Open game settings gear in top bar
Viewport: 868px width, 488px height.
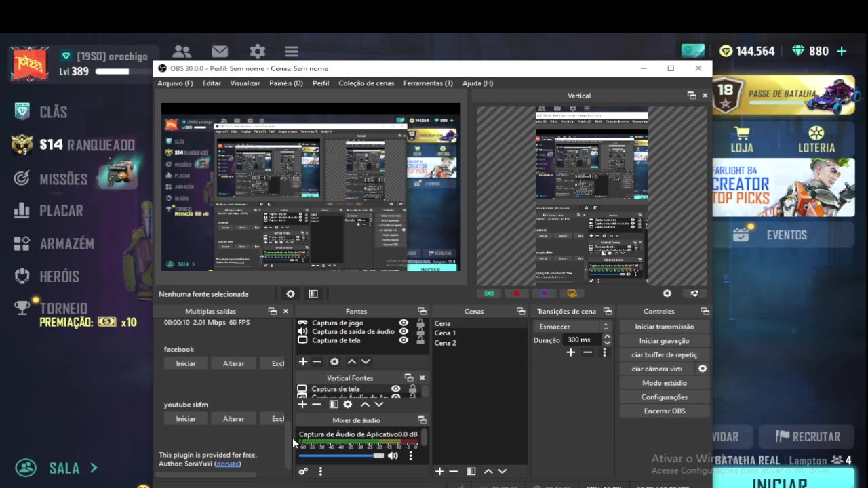click(257, 51)
